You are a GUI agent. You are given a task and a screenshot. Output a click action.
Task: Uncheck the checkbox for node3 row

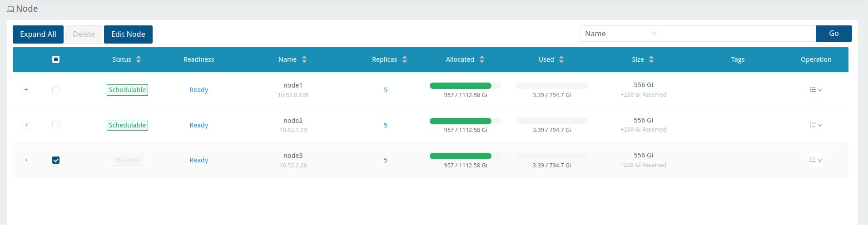[56, 160]
